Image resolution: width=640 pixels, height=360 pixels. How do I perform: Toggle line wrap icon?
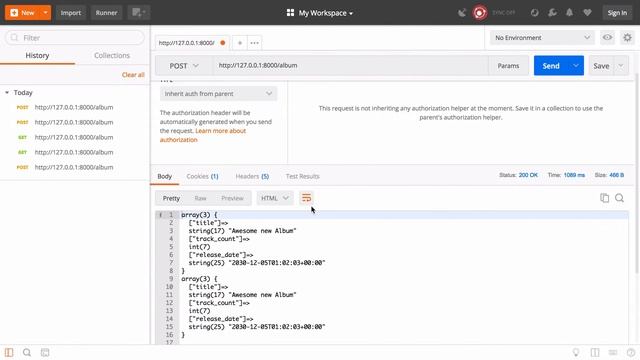point(306,198)
